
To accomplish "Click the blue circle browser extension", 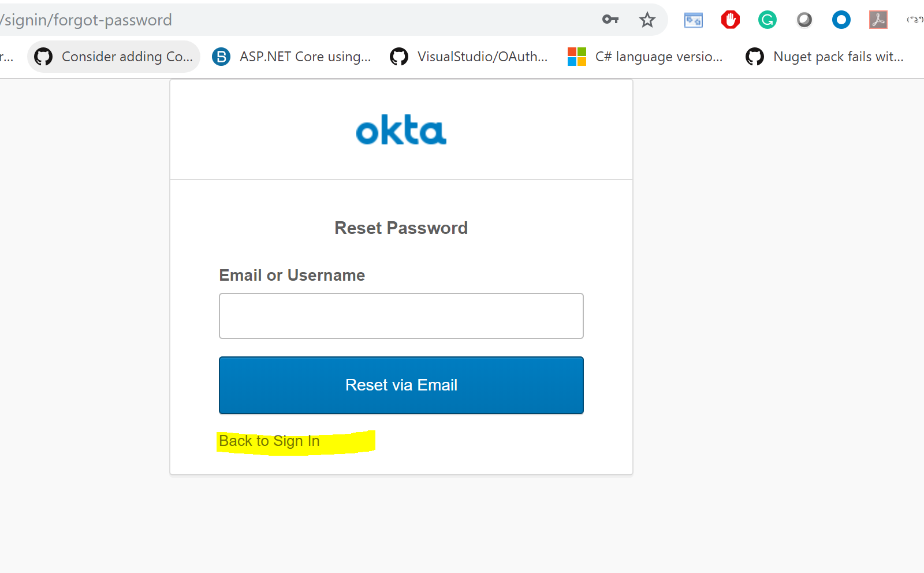I will [841, 19].
